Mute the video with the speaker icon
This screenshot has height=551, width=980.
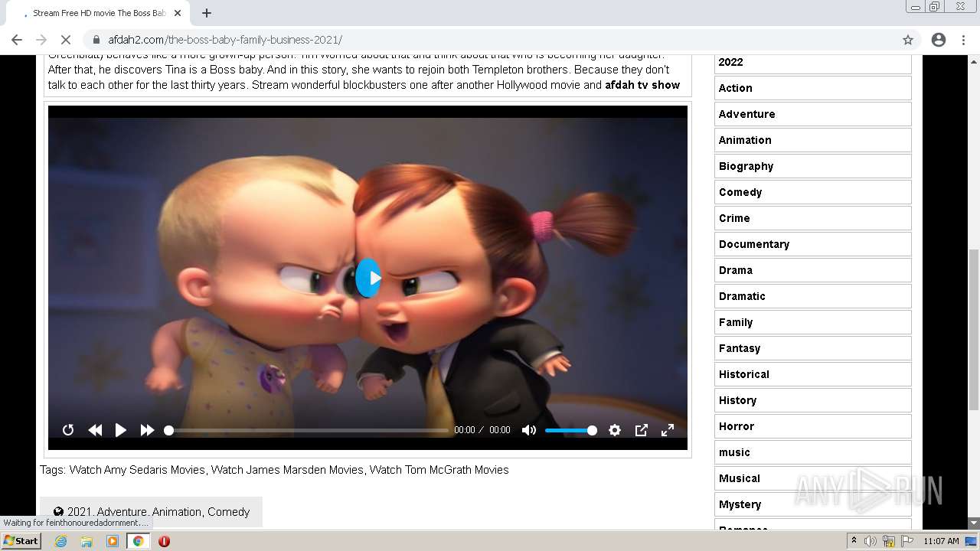529,430
